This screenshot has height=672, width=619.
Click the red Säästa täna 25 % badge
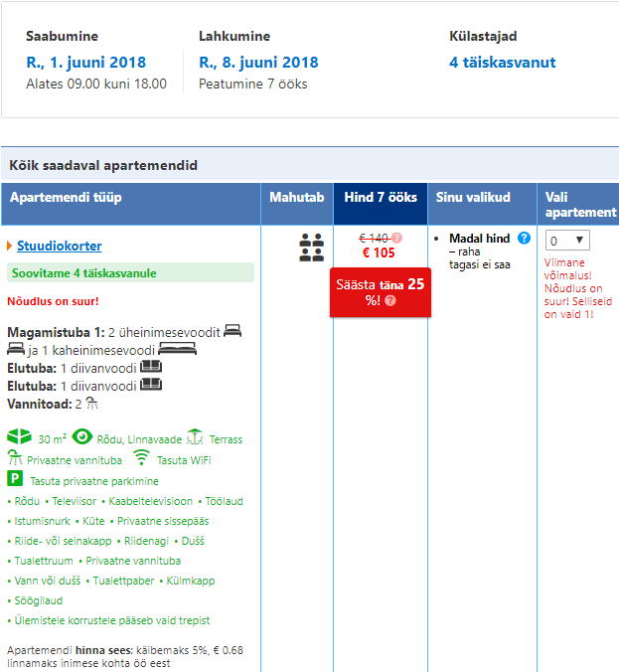(381, 292)
